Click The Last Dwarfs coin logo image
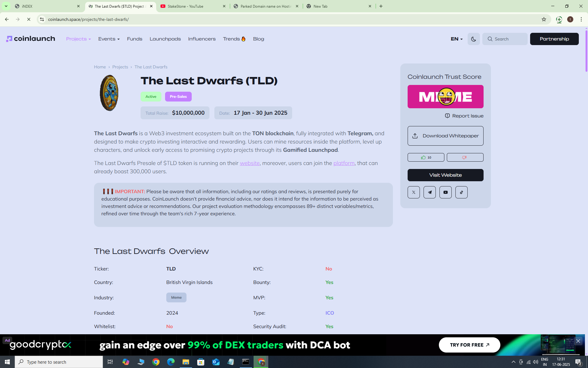The height and width of the screenshot is (368, 588). click(x=109, y=93)
